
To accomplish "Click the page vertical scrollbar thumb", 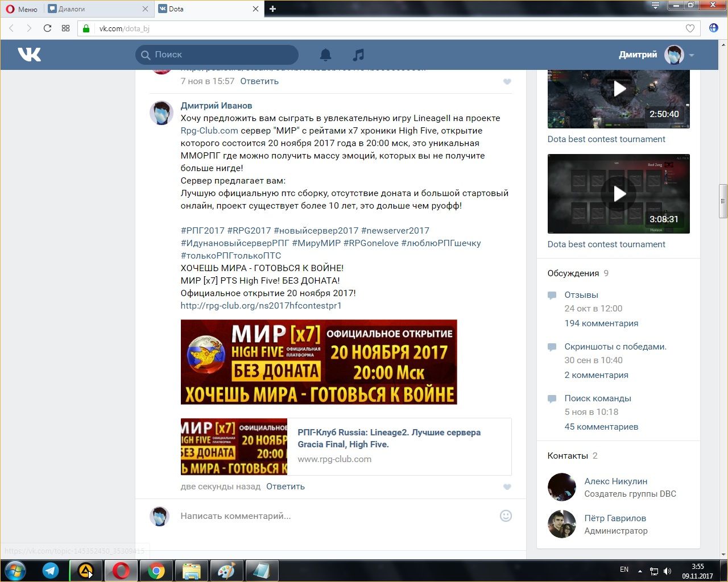I will pyautogui.click(x=723, y=201).
